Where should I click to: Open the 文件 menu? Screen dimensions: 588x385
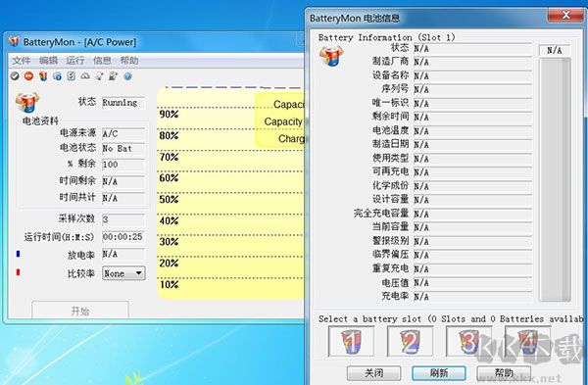(22, 61)
